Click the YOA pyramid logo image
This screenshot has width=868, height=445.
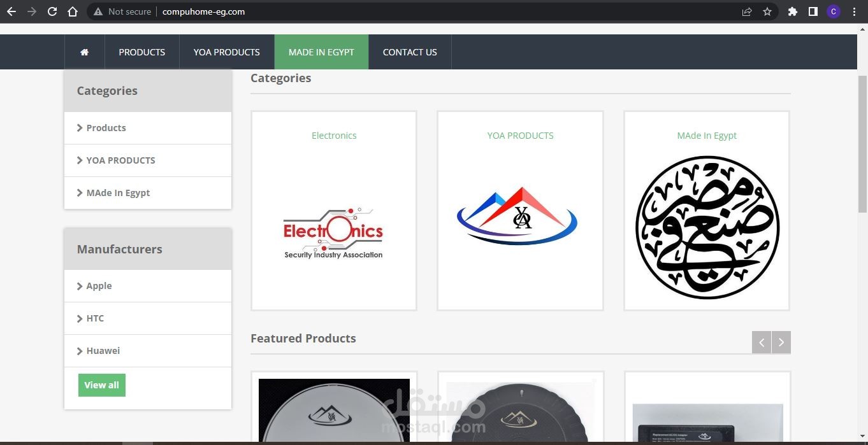pyautogui.click(x=517, y=215)
